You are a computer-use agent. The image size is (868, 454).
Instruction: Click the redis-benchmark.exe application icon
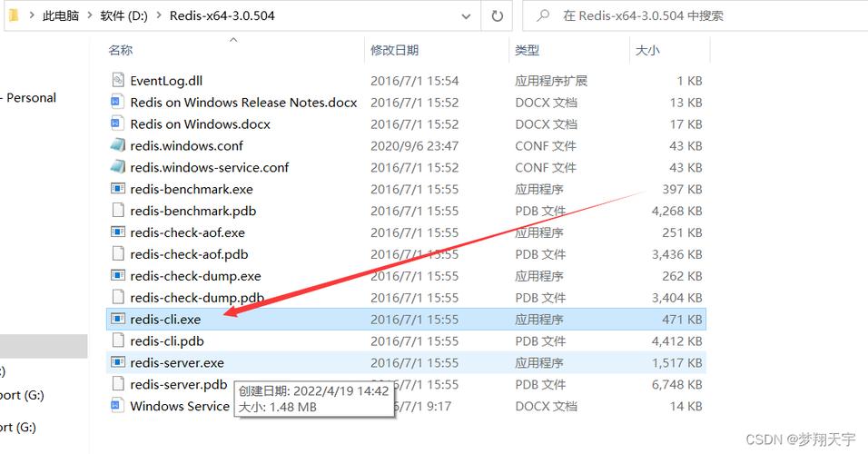point(118,189)
